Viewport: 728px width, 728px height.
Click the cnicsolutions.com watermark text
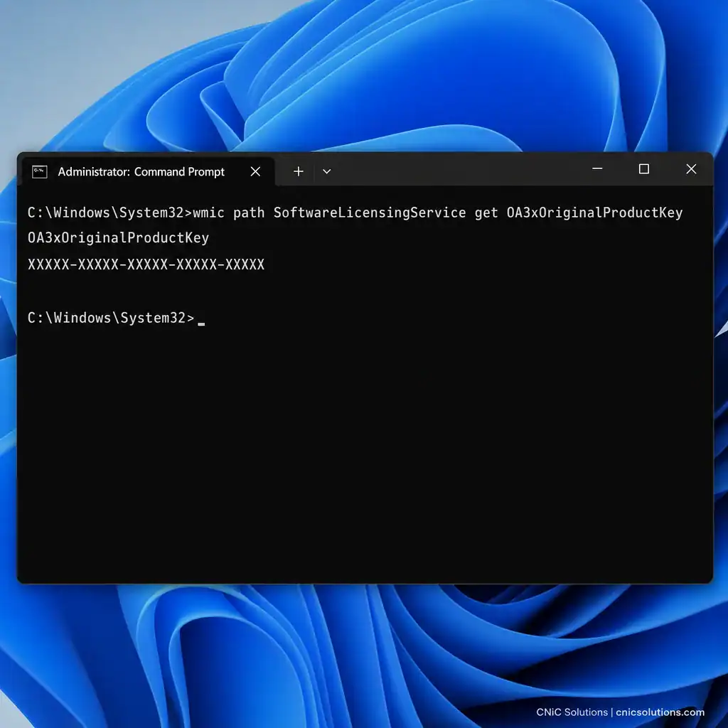[660, 712]
